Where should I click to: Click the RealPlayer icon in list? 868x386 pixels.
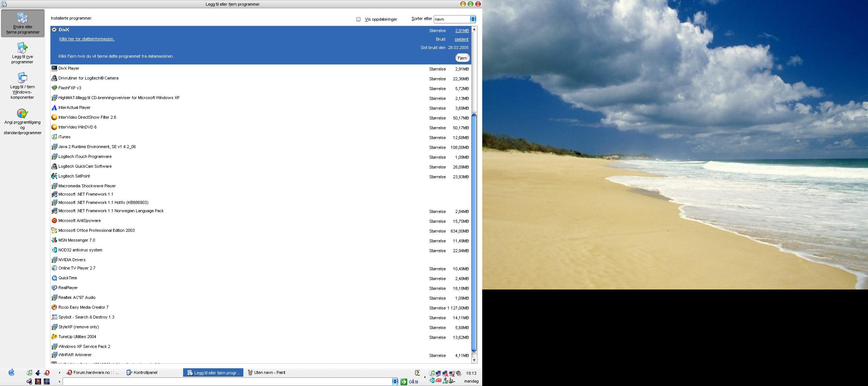pyautogui.click(x=54, y=288)
